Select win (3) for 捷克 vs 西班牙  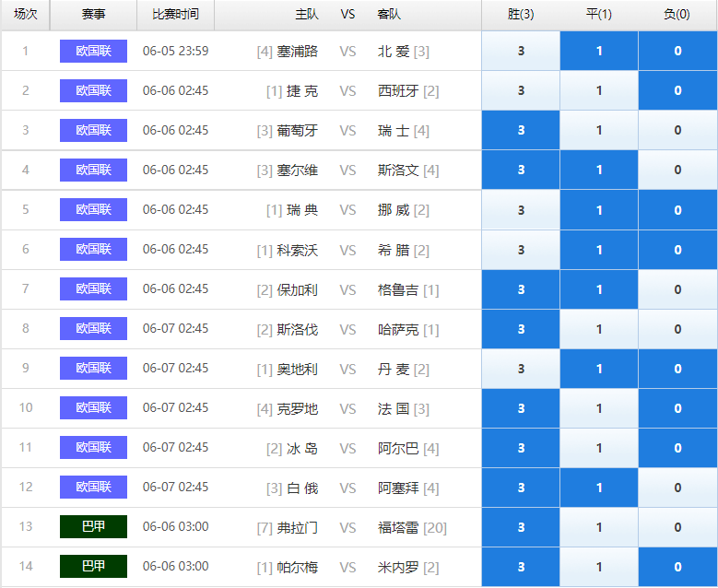[x=521, y=90]
